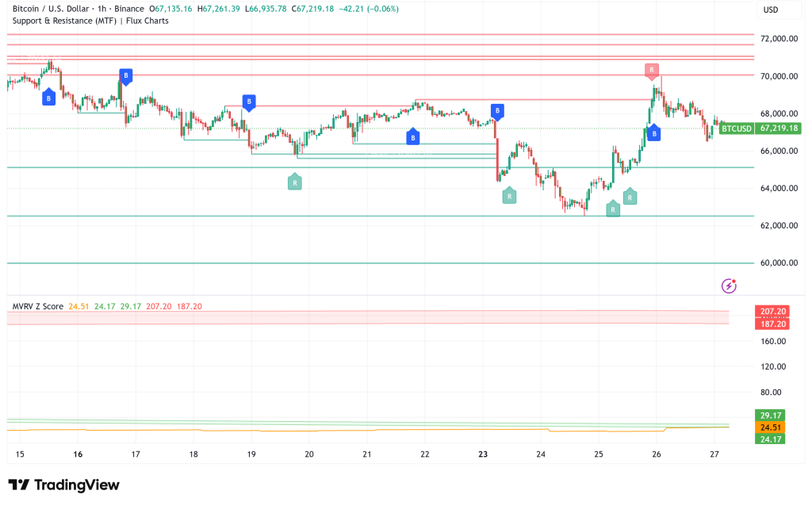Select the red R sell signal near October 26

tap(653, 71)
